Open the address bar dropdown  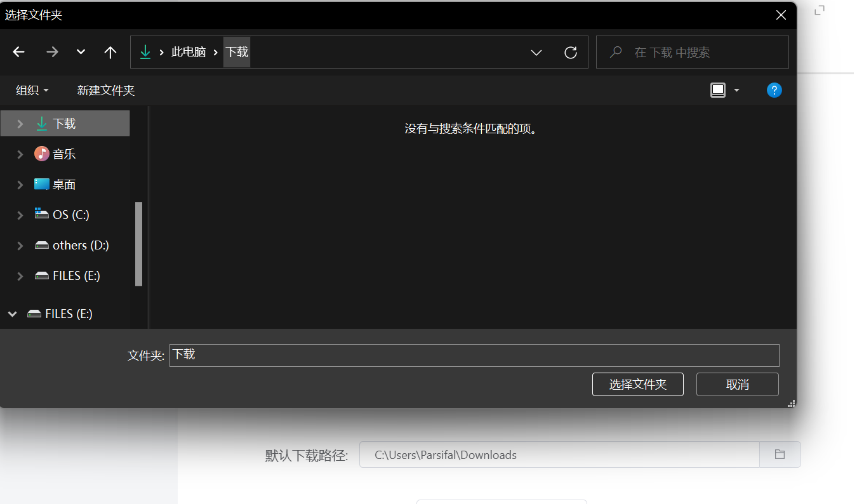pos(536,52)
